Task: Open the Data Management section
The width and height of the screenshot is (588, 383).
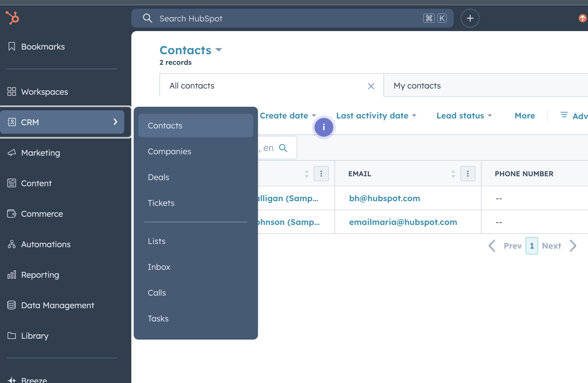Action: click(x=51, y=305)
